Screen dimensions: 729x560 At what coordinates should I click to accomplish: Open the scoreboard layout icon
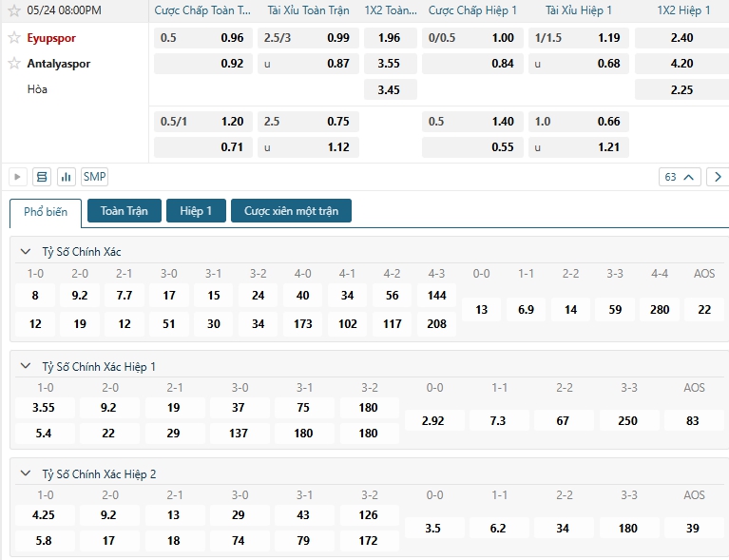(x=42, y=177)
